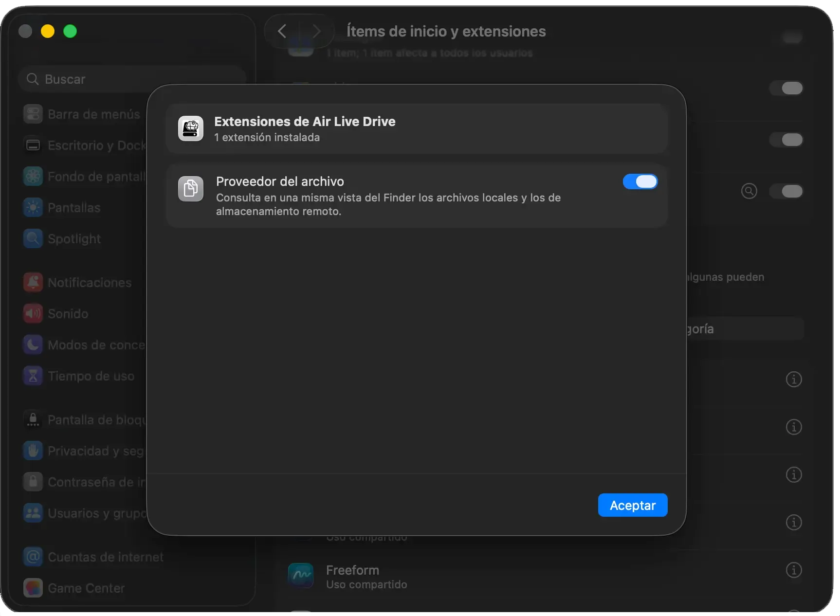The height and width of the screenshot is (616, 840).
Task: Go back with the left chevron
Action: [x=282, y=31]
